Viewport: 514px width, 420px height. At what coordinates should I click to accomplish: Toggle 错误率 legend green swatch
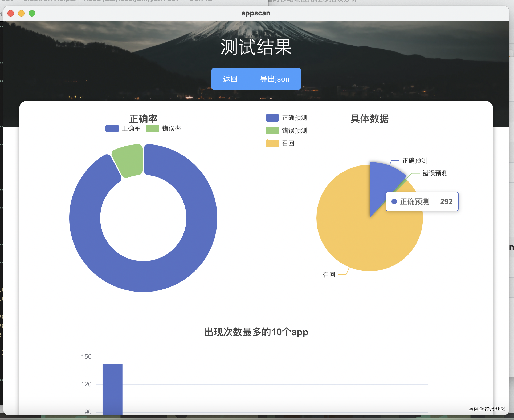pyautogui.click(x=152, y=128)
